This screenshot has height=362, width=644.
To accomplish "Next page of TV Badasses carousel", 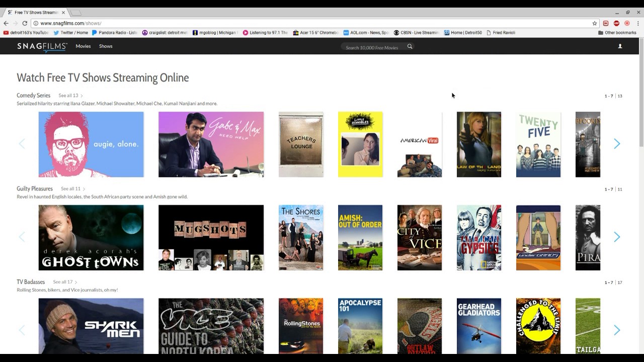I will [617, 330].
